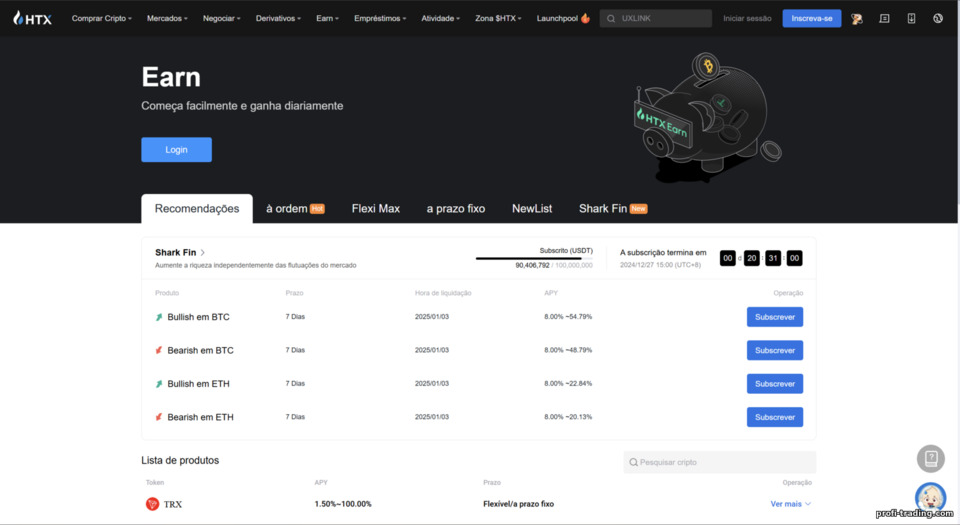
Task: Click the Bearish em ETH red arrow icon
Action: 159,417
